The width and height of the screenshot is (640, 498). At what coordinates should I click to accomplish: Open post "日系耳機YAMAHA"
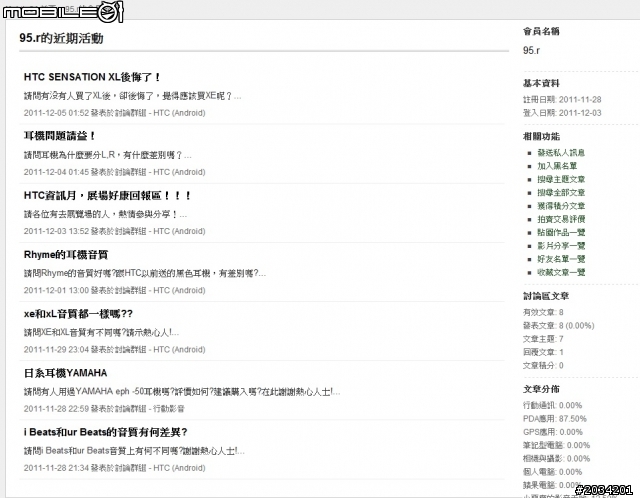[x=65, y=373]
